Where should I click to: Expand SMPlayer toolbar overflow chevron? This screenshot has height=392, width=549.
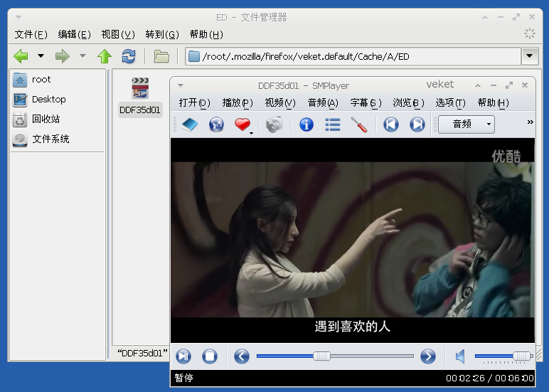530,122
